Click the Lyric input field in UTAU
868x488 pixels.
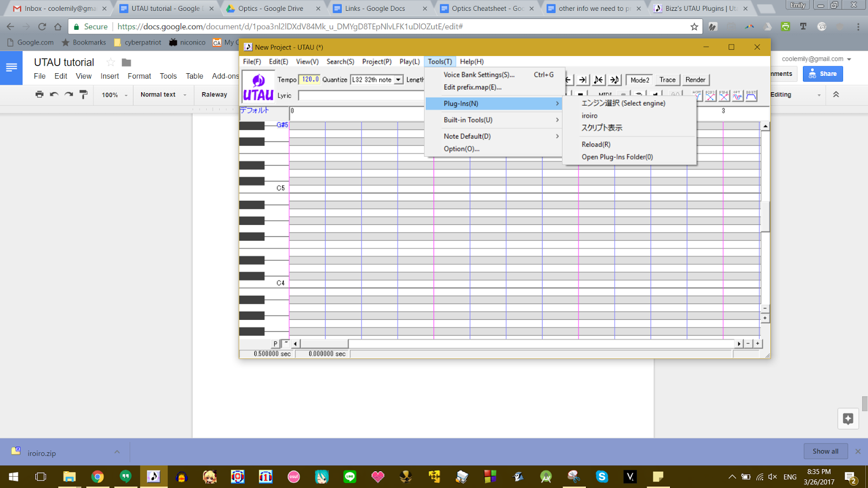click(x=361, y=95)
